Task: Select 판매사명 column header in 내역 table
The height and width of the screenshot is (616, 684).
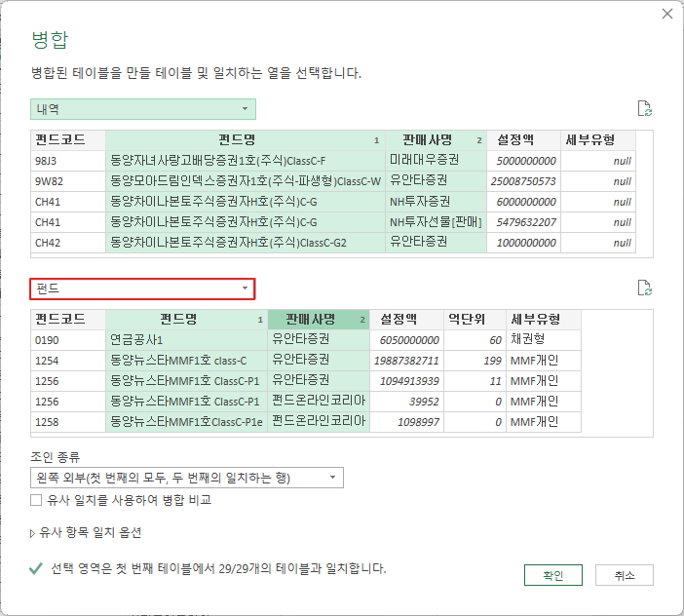Action: coord(436,140)
